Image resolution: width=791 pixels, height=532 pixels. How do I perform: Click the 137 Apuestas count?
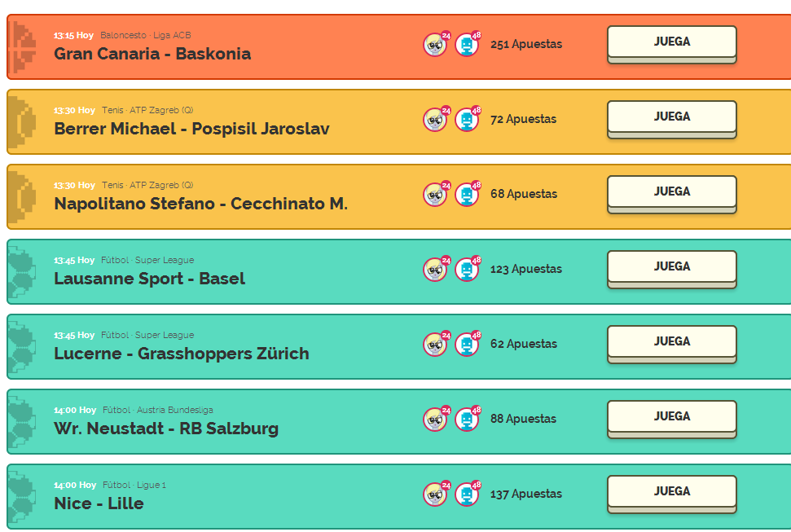pyautogui.click(x=525, y=494)
